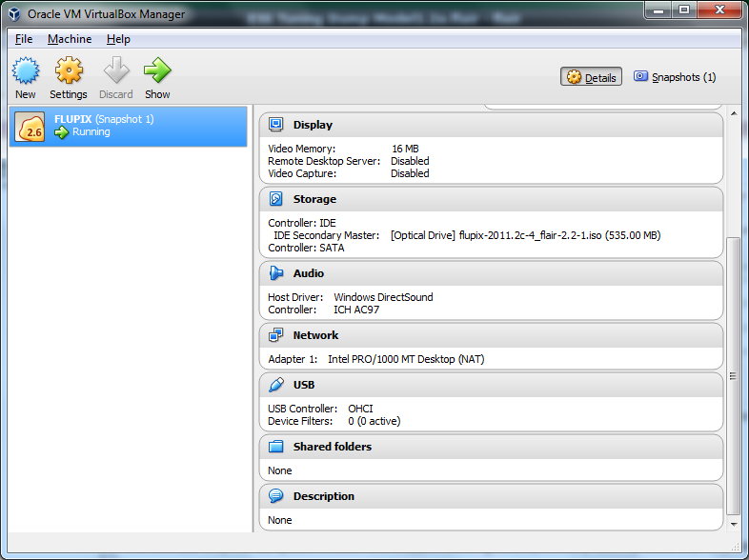Viewport: 749px width, 560px height.
Task: Click the Audio section title
Action: pos(309,273)
